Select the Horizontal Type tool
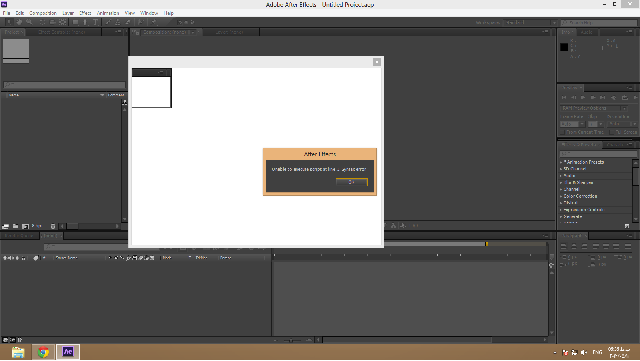This screenshot has height=361, width=640. pyautogui.click(x=96, y=22)
